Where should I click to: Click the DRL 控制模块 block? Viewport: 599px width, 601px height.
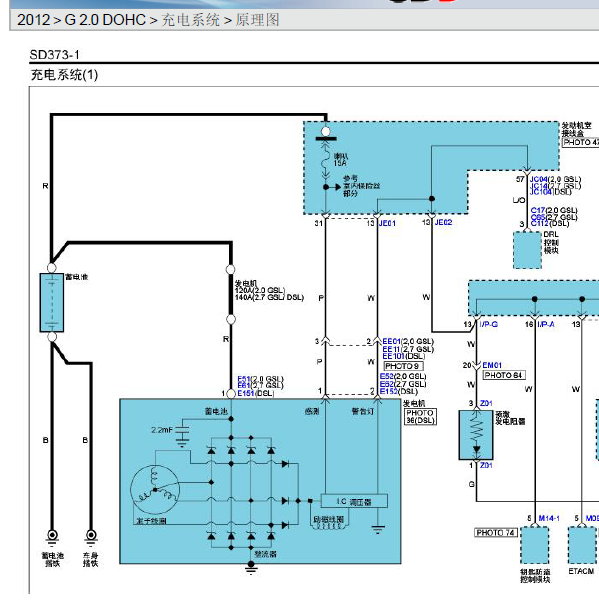click(x=527, y=250)
